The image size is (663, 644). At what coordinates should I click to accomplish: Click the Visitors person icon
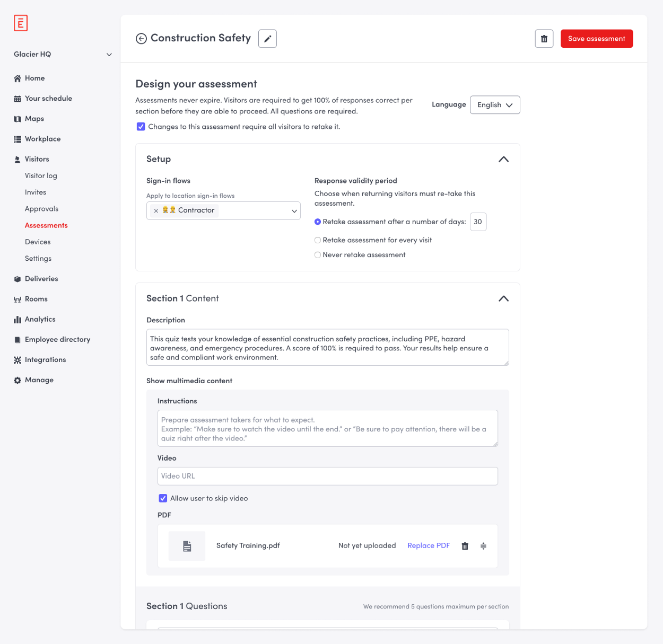click(18, 159)
